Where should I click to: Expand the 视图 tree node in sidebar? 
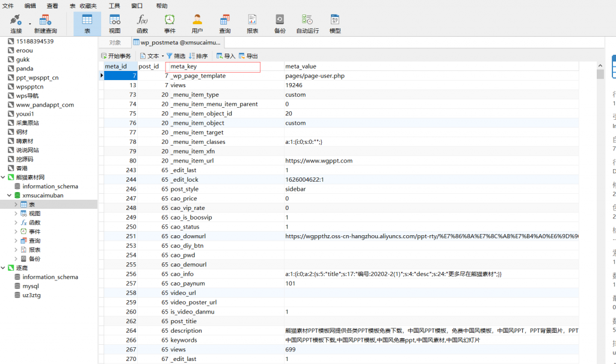[x=16, y=214]
